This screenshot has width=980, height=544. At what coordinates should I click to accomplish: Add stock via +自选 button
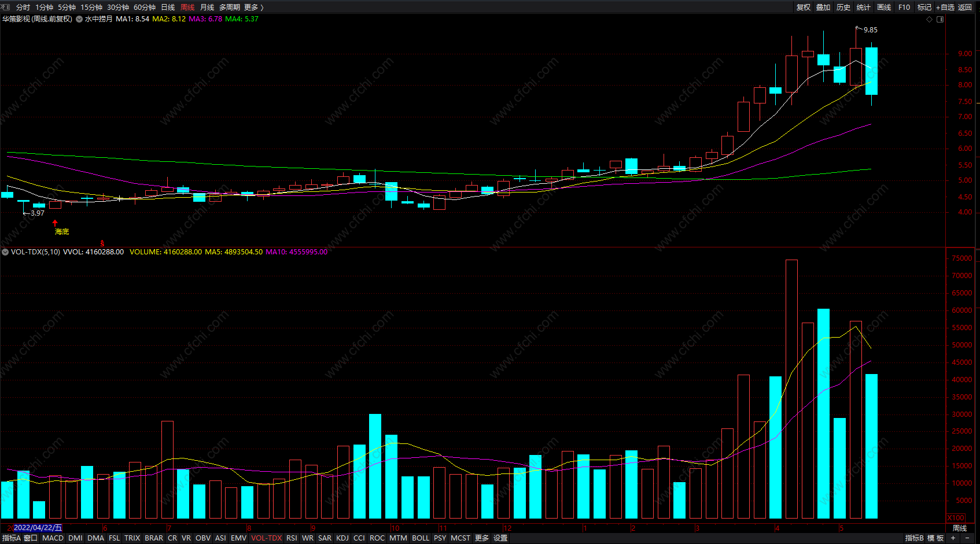coord(945,8)
